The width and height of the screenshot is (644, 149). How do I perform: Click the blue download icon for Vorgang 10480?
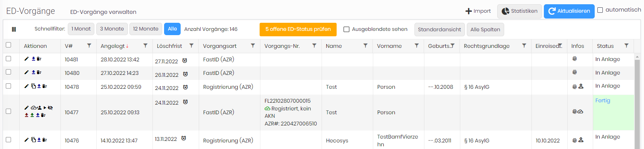34,72
